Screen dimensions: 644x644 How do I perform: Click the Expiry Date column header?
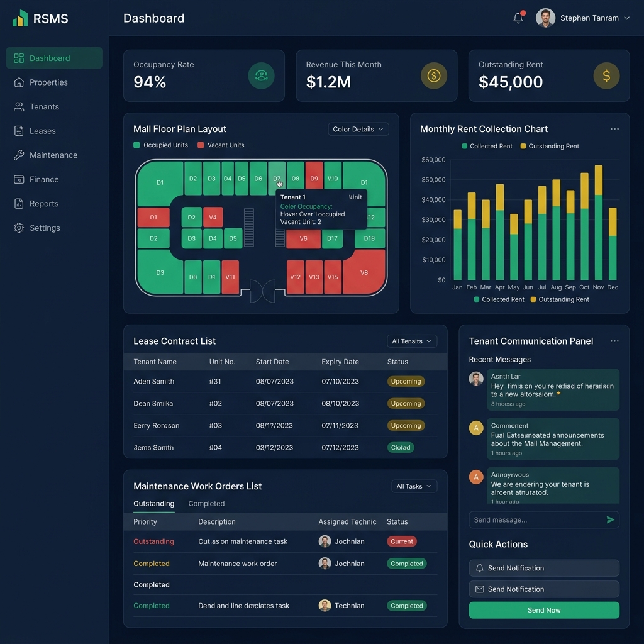340,362
